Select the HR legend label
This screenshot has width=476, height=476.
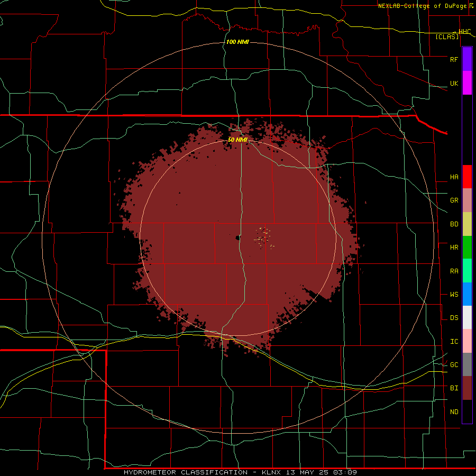click(x=454, y=248)
